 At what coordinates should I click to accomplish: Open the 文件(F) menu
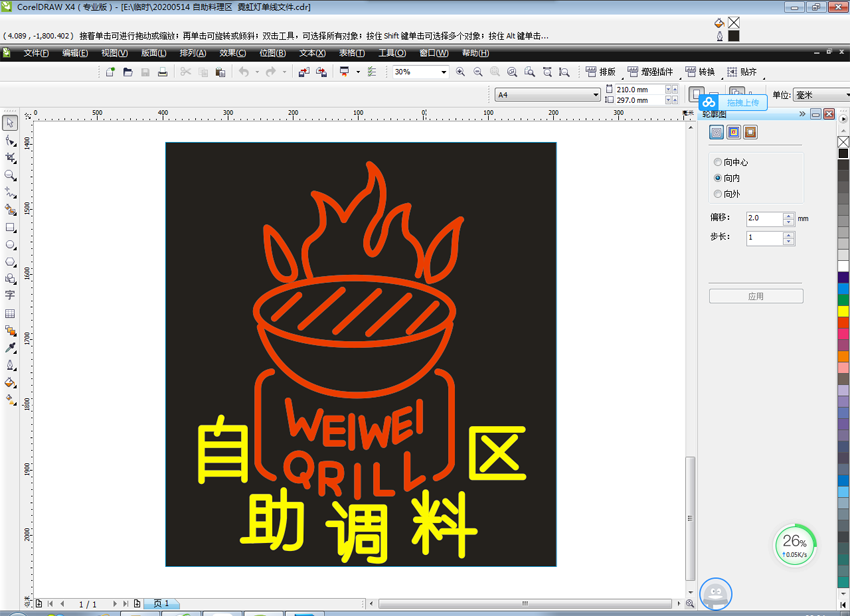coord(36,53)
